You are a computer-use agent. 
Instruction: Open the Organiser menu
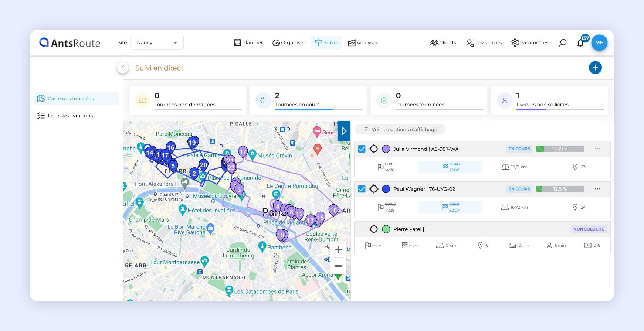click(289, 42)
